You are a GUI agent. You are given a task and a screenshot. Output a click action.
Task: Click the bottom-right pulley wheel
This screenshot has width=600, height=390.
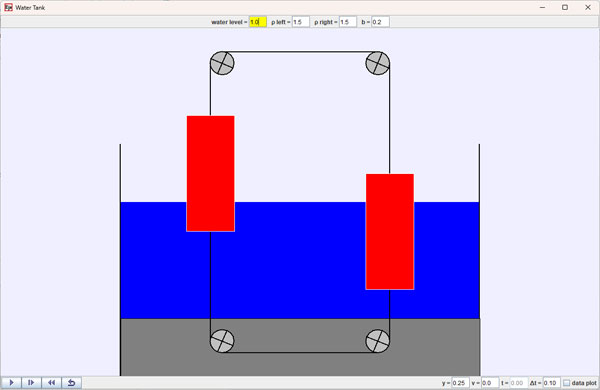coord(378,341)
